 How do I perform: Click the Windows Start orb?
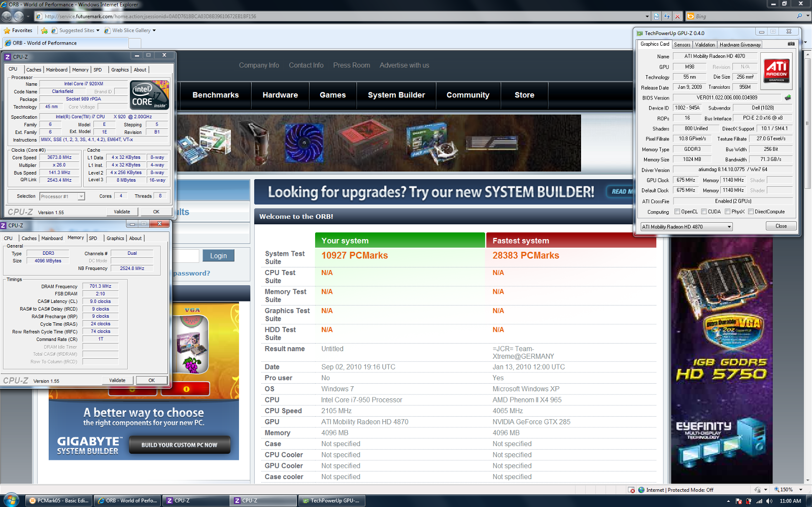click(11, 500)
